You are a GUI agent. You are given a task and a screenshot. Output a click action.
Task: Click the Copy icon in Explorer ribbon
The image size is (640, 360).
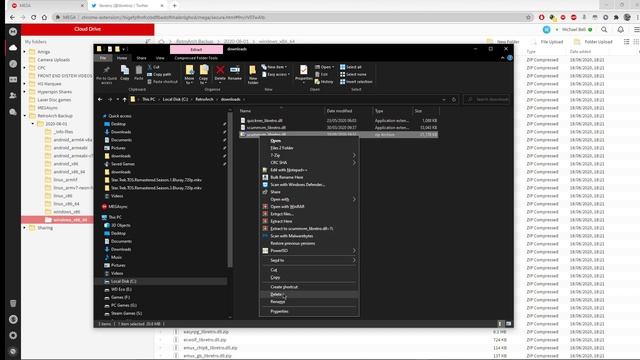click(x=125, y=73)
